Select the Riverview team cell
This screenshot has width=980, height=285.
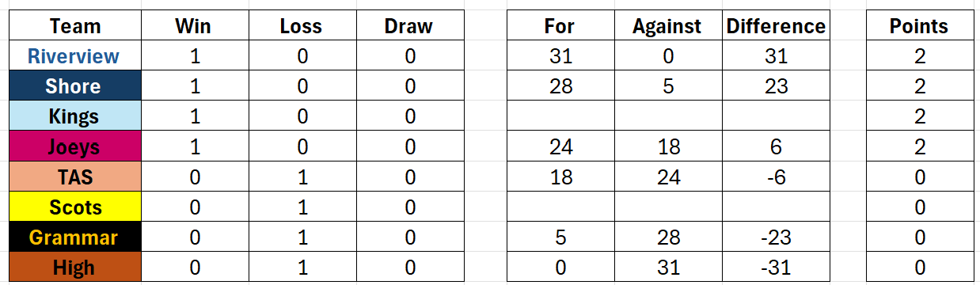tap(75, 56)
